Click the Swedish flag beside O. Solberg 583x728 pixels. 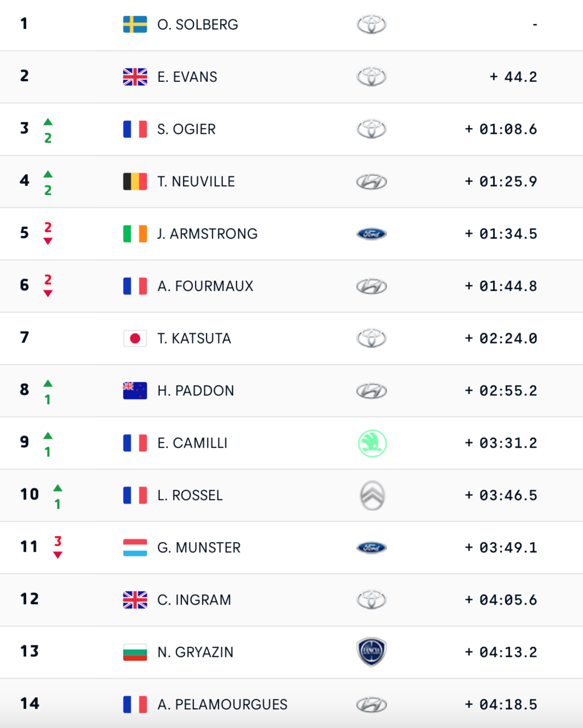135,24
